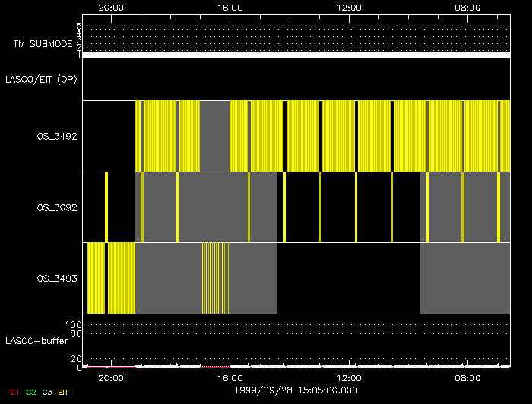Select the 08:00 tick on bottom axis
532x404 pixels.
click(x=467, y=377)
